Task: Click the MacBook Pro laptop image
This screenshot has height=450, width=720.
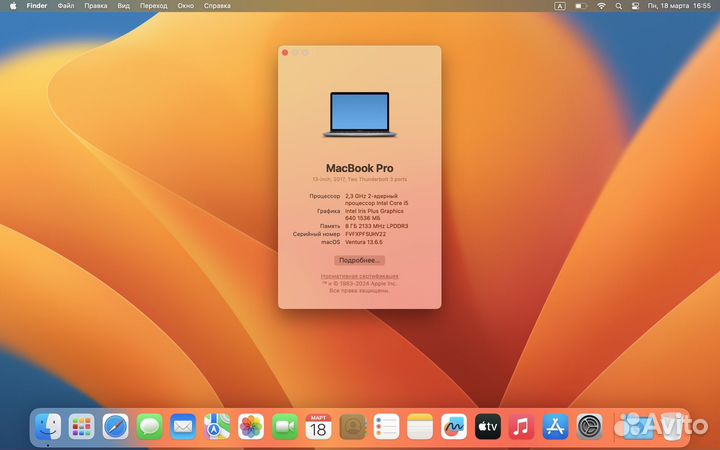Action: point(360,114)
